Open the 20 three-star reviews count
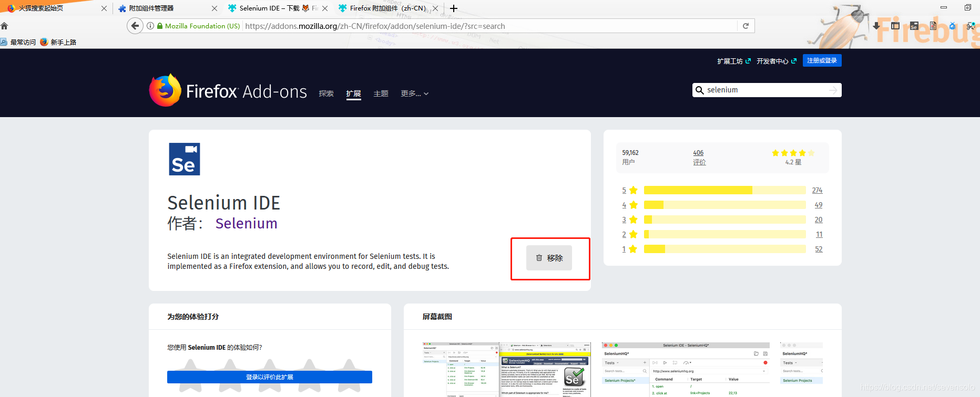This screenshot has height=397, width=980. [819, 220]
